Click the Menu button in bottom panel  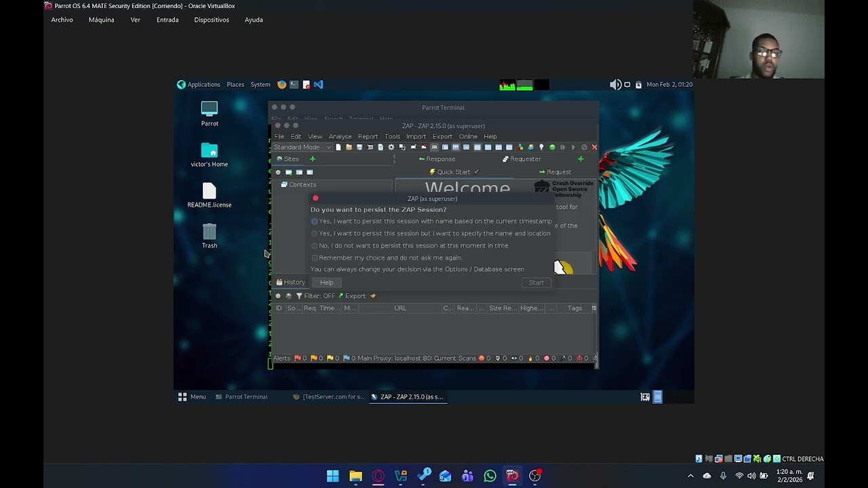pyautogui.click(x=192, y=397)
